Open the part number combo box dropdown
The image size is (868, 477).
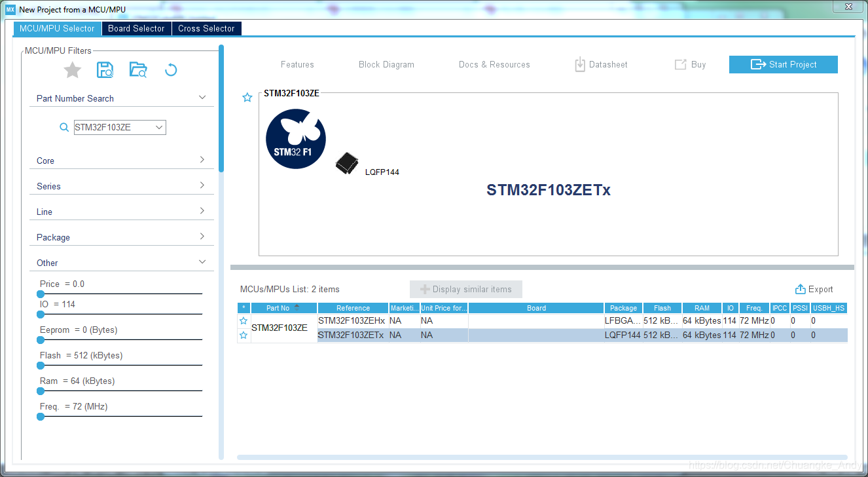click(159, 127)
